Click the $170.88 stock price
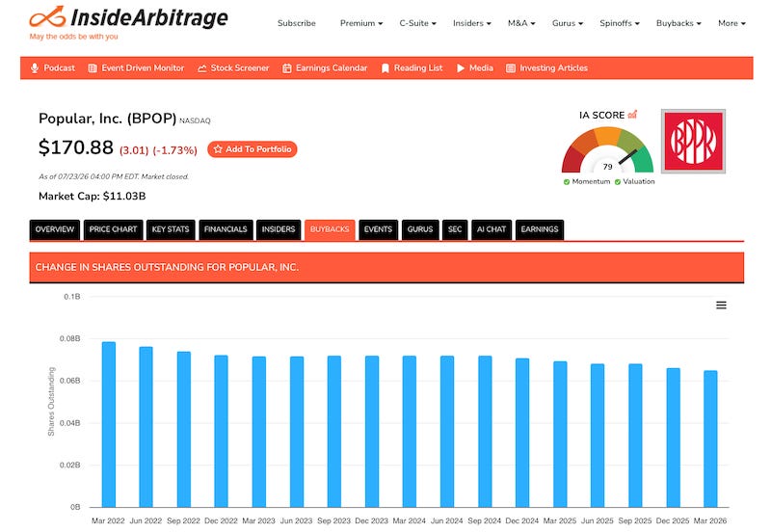 [76, 147]
